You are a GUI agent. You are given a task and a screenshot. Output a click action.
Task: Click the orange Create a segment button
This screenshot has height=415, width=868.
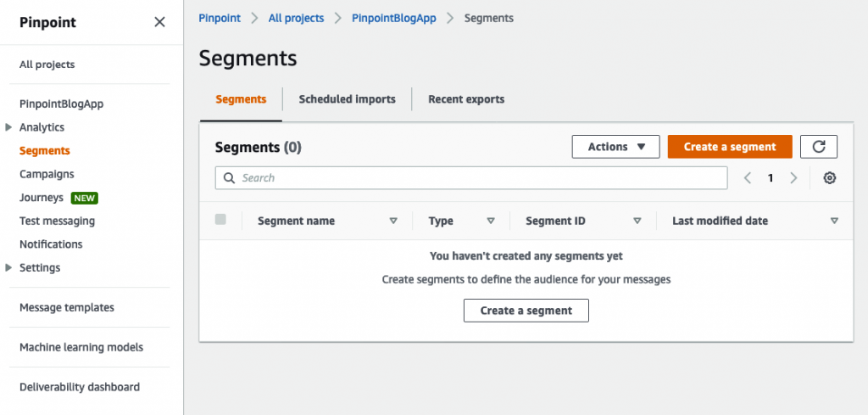coord(730,147)
